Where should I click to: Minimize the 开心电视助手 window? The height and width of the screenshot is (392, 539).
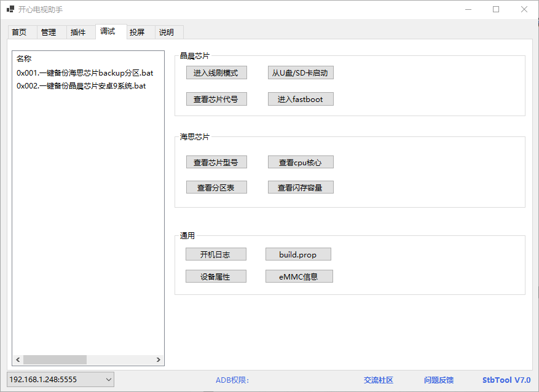(x=468, y=9)
